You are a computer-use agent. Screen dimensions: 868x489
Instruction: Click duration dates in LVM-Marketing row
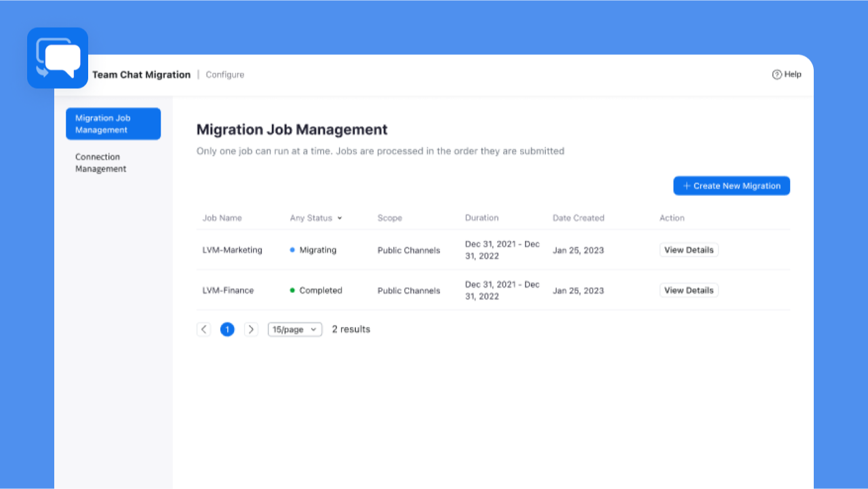click(x=502, y=250)
